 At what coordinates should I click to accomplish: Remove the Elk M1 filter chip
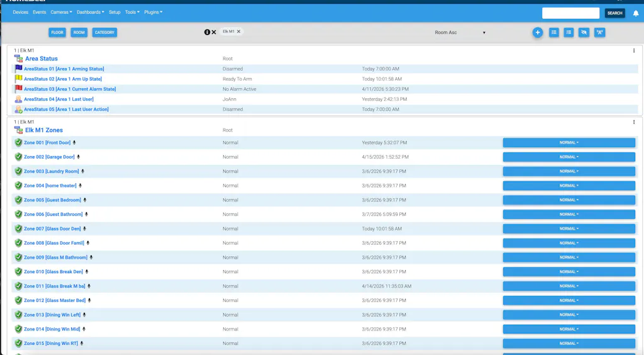click(238, 31)
